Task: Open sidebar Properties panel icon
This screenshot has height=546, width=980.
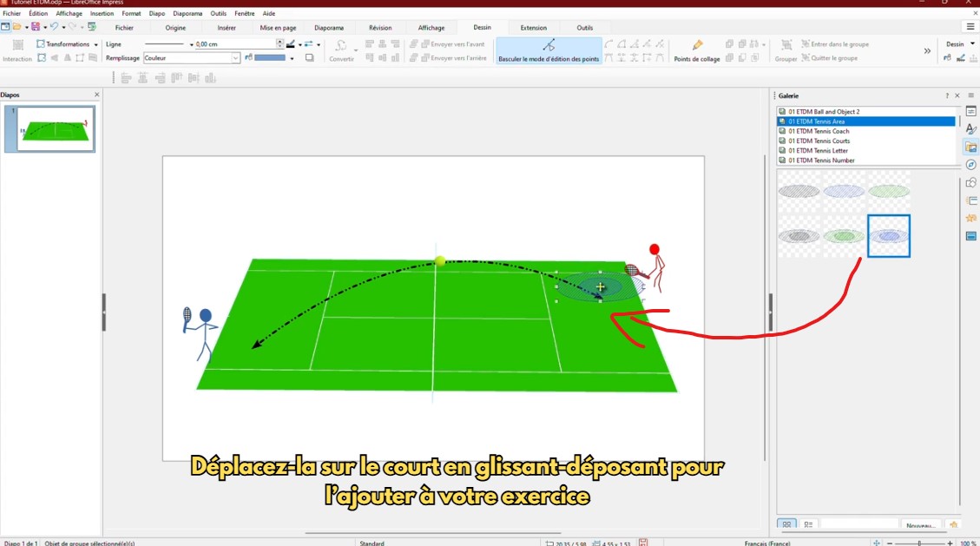Action: point(970,112)
